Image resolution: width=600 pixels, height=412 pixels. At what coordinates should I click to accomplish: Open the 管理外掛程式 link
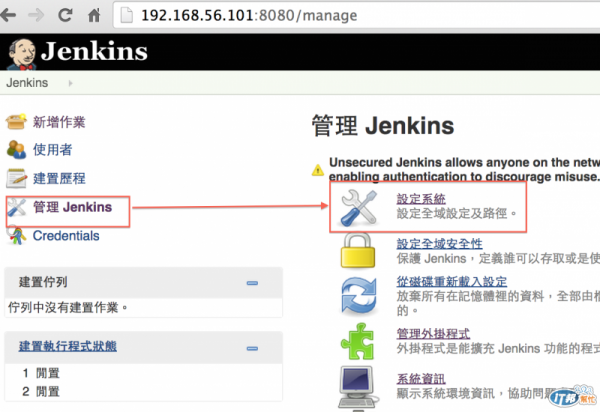pos(433,334)
